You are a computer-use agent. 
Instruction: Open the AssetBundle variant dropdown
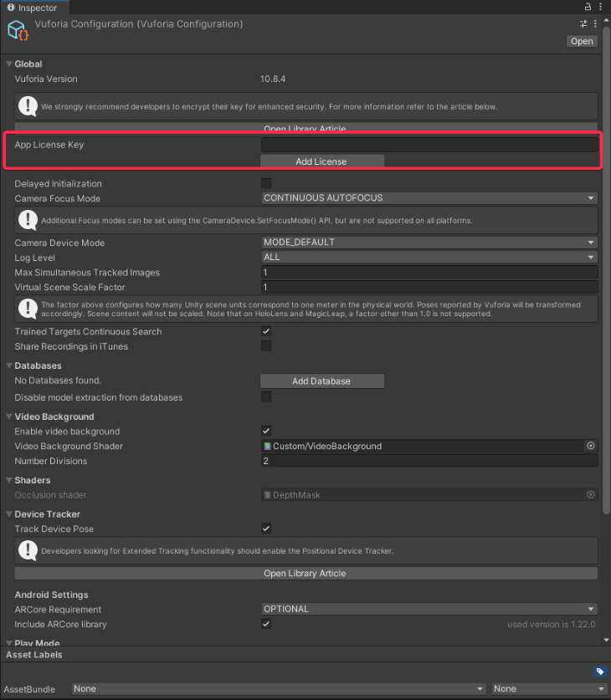pos(549,689)
